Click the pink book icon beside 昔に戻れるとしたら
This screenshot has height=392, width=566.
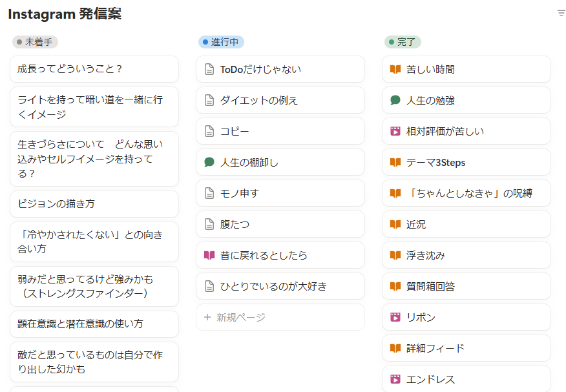[x=209, y=256]
